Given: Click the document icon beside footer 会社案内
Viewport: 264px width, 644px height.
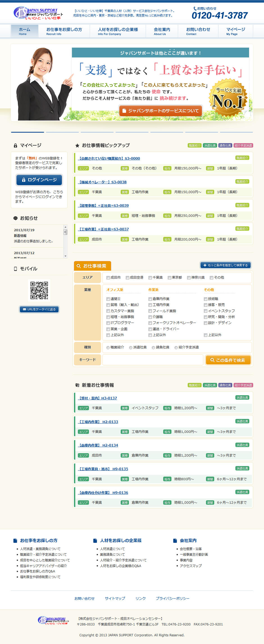Looking at the screenshot, I should (x=175, y=540).
